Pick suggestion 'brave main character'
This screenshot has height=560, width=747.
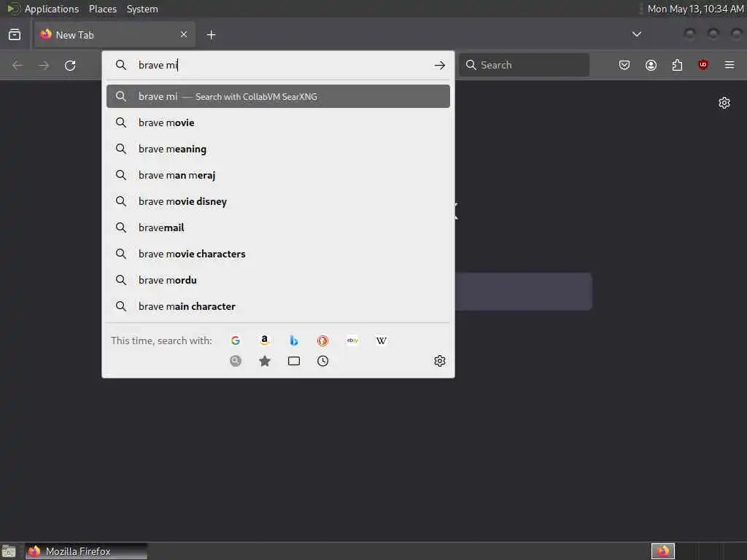(x=278, y=306)
